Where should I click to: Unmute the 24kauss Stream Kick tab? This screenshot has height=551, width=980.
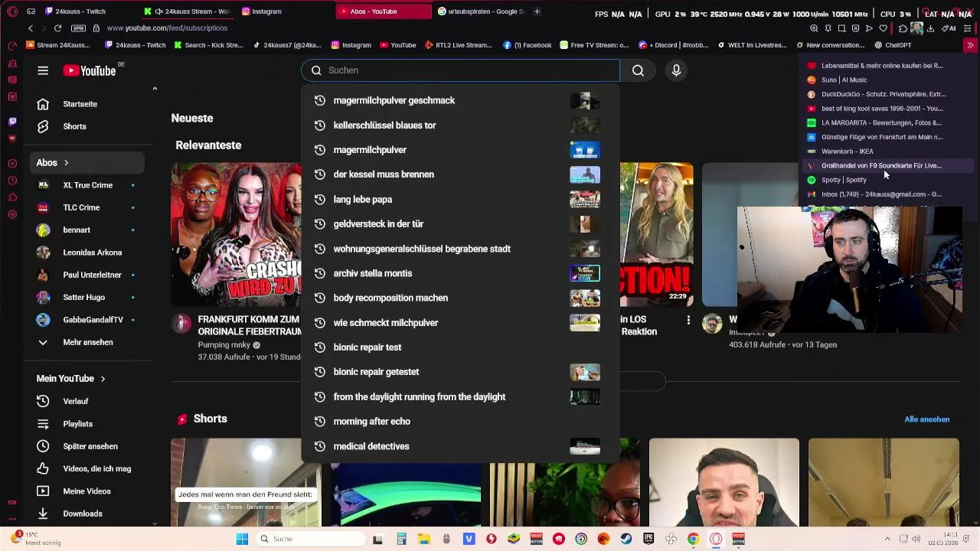pos(158,11)
